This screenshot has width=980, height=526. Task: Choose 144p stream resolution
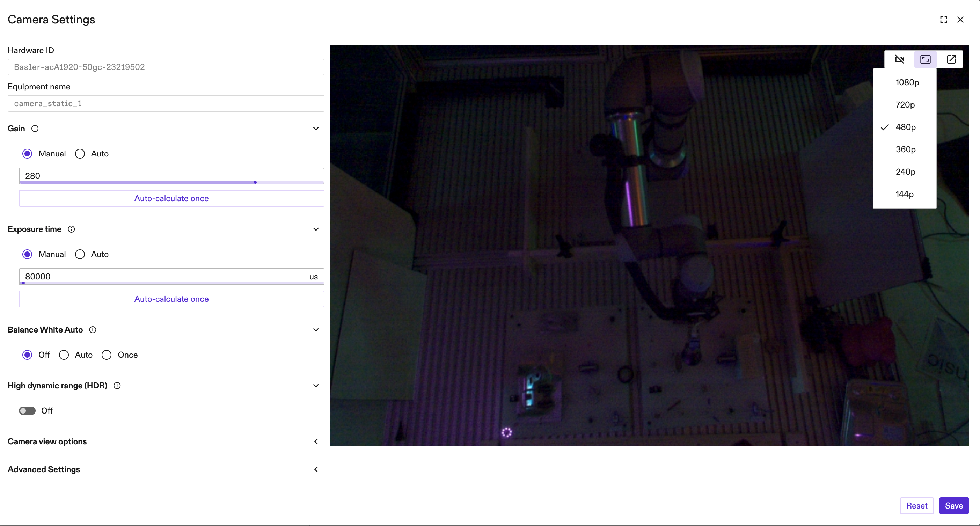tap(905, 194)
